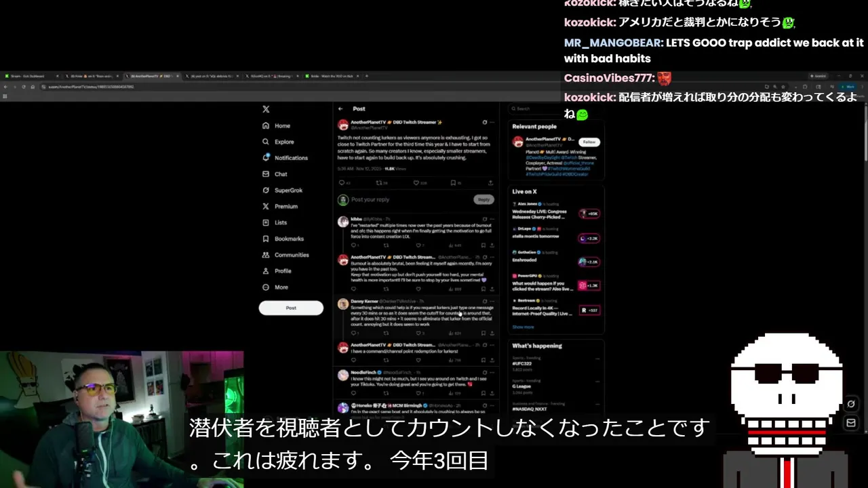Click the share icon on the main post
The image size is (868, 488).
click(490, 182)
